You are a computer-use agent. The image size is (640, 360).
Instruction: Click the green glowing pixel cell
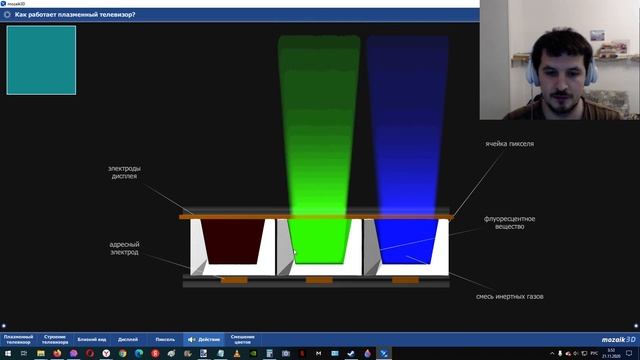point(320,241)
